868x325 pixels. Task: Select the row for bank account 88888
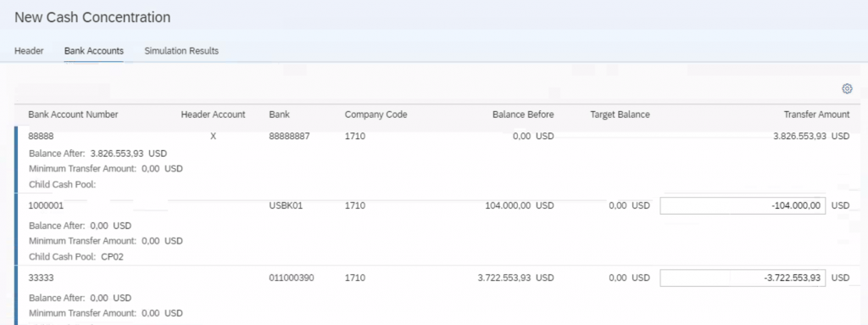[x=434, y=160]
